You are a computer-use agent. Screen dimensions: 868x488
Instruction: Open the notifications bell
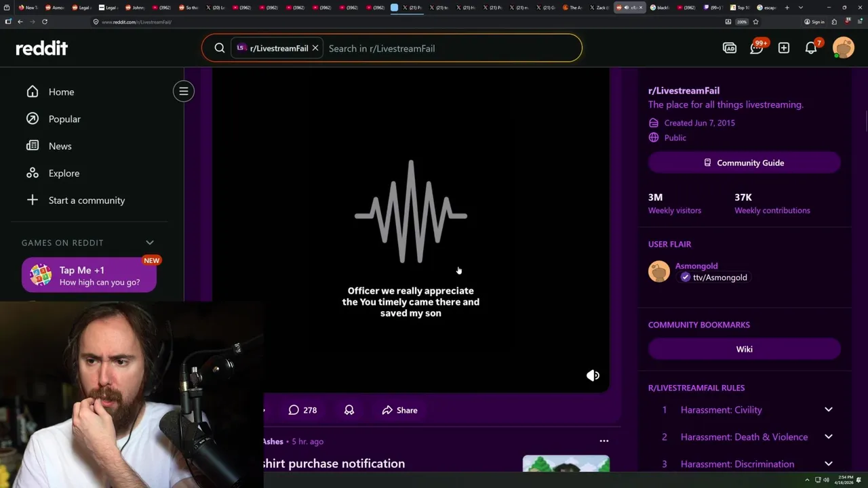(x=811, y=48)
